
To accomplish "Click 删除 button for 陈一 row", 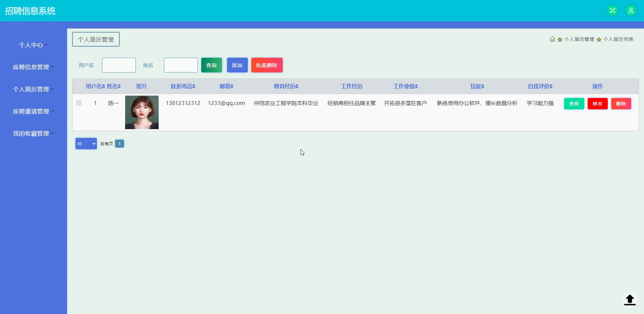I will click(x=621, y=104).
